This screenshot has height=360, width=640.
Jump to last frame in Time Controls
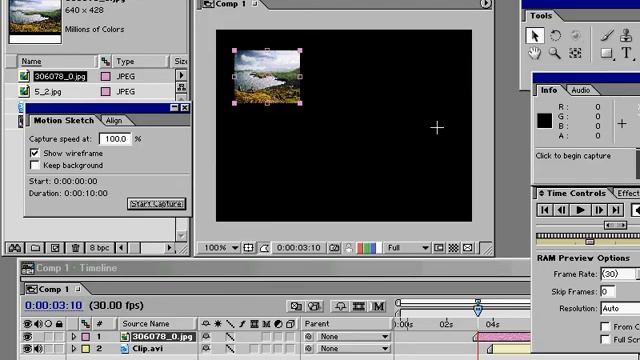point(616,210)
